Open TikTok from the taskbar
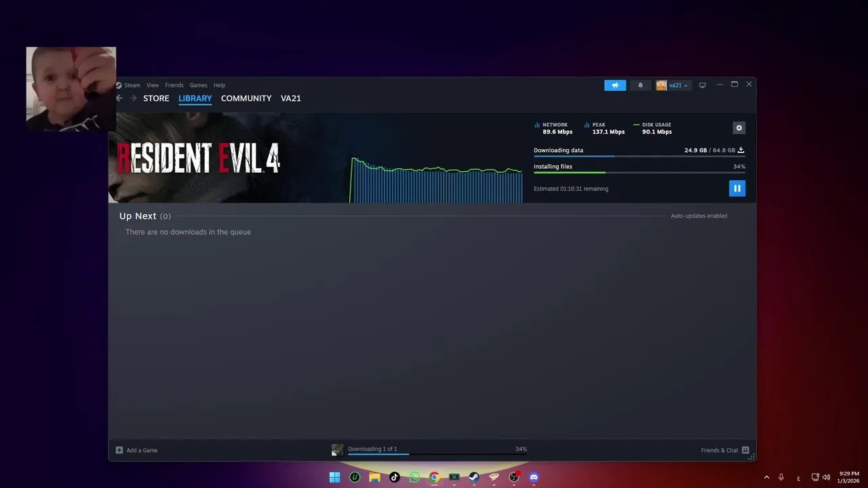 395,477
